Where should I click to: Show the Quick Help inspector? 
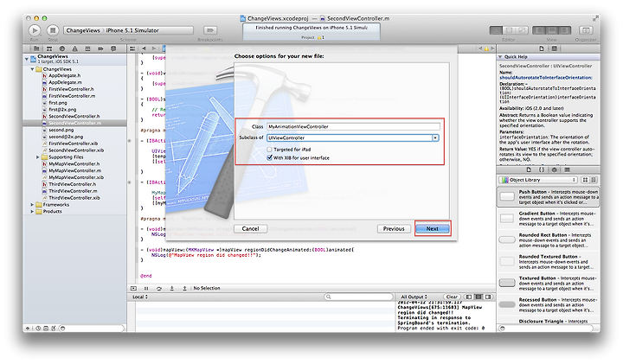click(x=555, y=48)
